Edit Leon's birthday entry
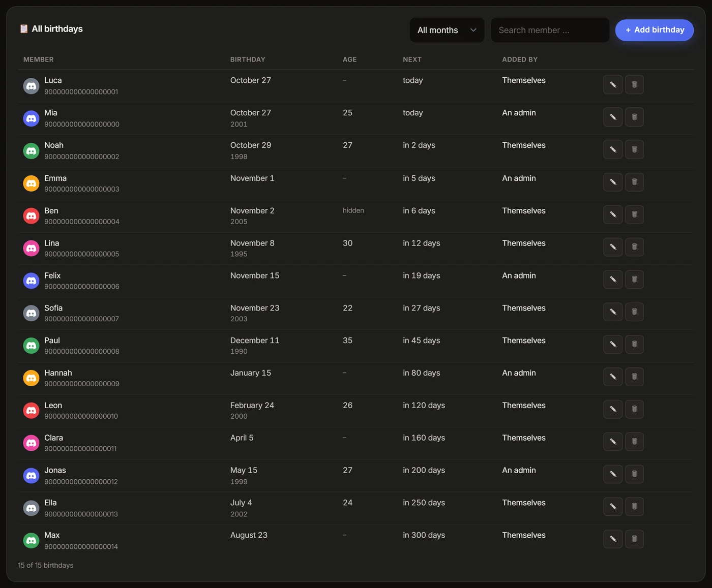 point(613,409)
